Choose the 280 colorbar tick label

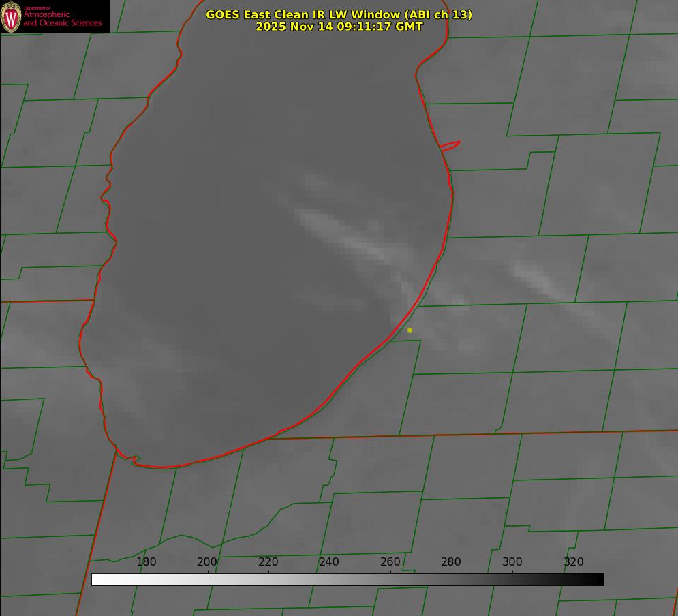(451, 562)
